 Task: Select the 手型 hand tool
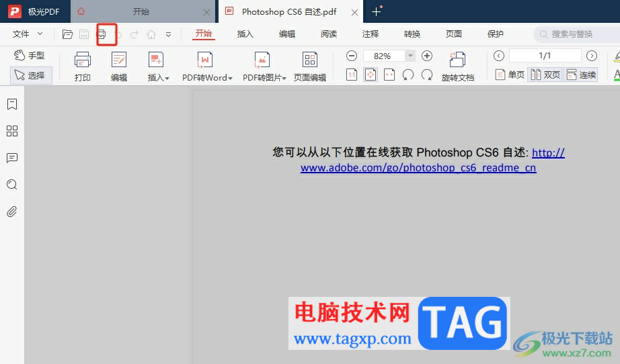click(x=30, y=55)
